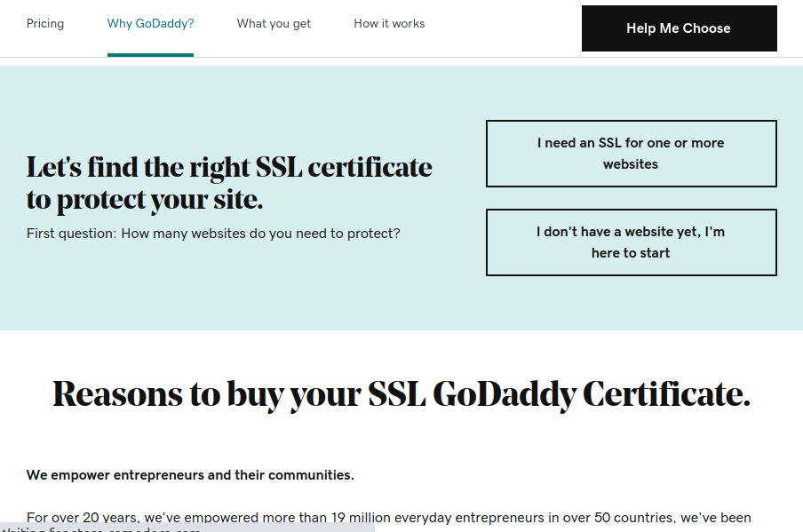
Task: Switch to the "What you get" tab
Action: (274, 24)
